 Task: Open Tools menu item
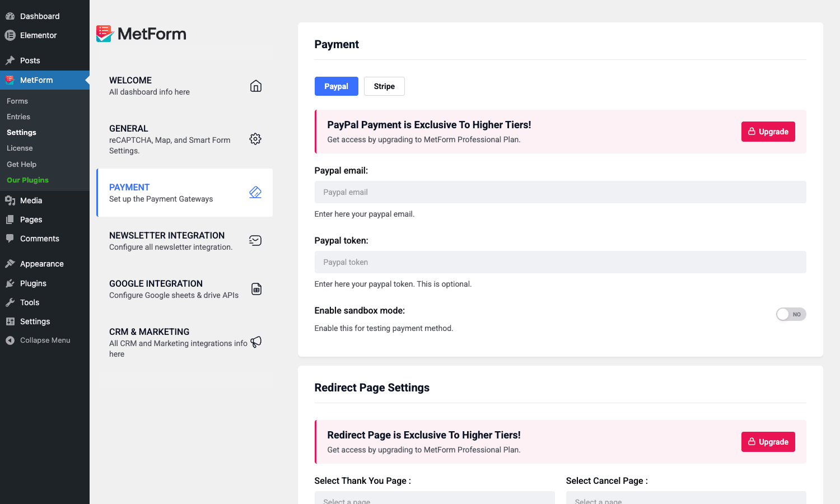pyautogui.click(x=45, y=302)
